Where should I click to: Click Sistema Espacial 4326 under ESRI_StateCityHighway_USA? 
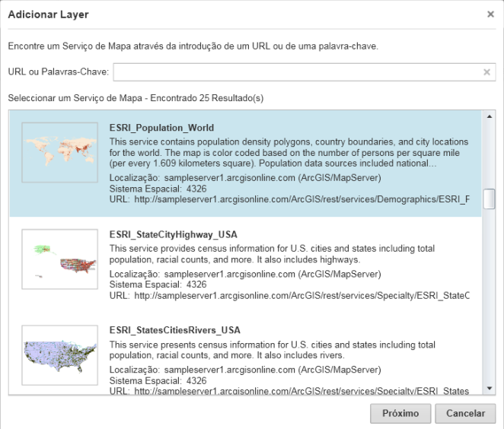click(x=158, y=284)
